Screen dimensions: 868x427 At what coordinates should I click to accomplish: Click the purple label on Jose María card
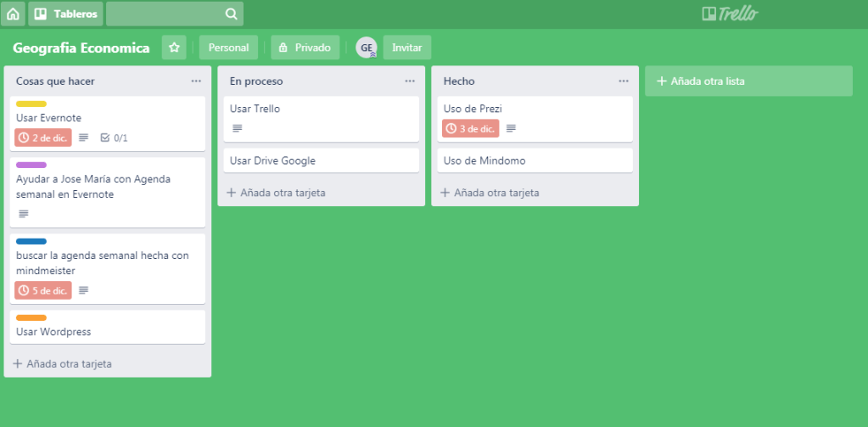pyautogui.click(x=31, y=165)
